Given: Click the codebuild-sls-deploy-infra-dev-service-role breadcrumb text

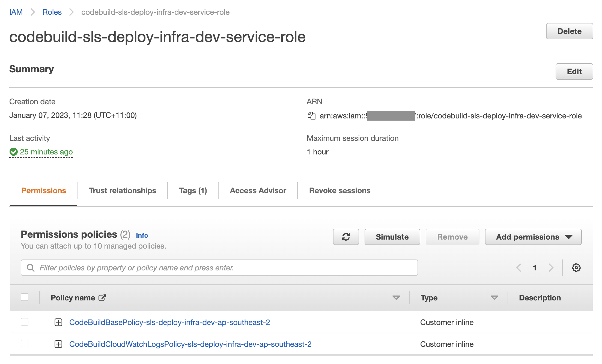Looking at the screenshot, I should point(155,12).
